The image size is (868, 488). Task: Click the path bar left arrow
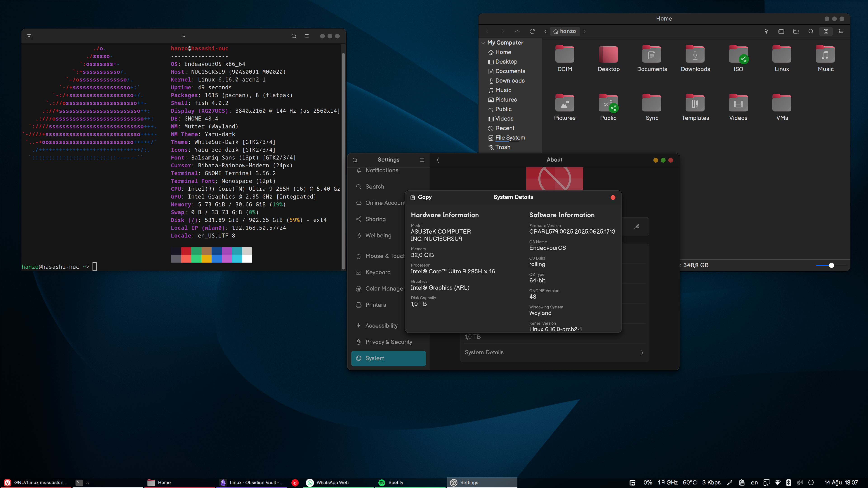[545, 31]
